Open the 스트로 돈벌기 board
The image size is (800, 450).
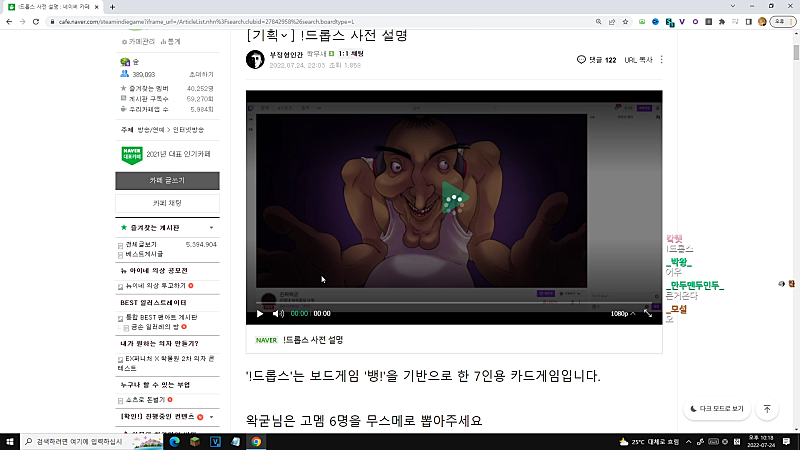[x=145, y=400]
